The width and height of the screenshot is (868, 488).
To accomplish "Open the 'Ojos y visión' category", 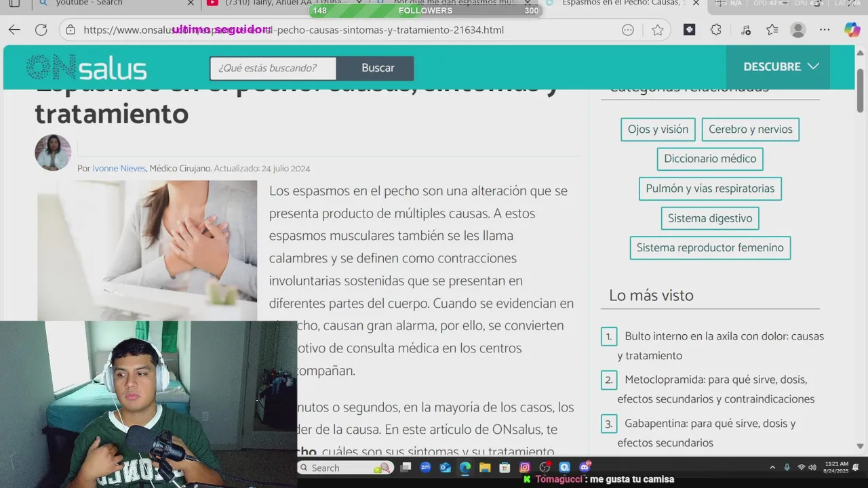I will (658, 129).
